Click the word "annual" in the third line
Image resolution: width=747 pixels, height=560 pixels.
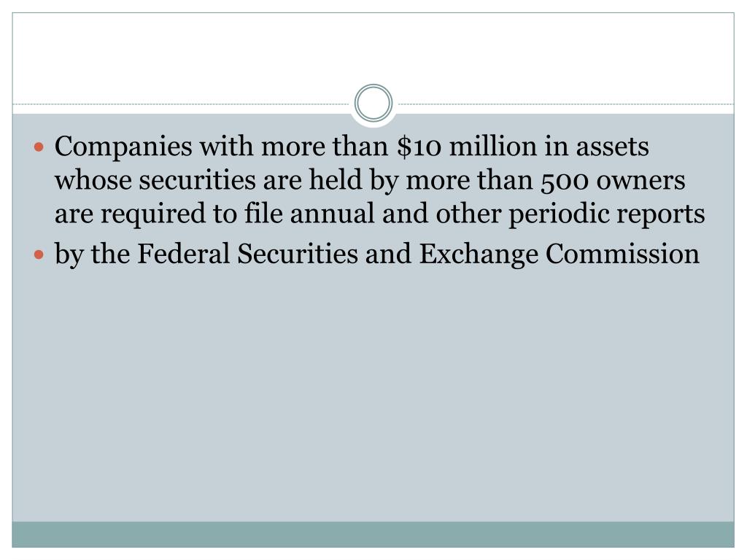coord(332,214)
